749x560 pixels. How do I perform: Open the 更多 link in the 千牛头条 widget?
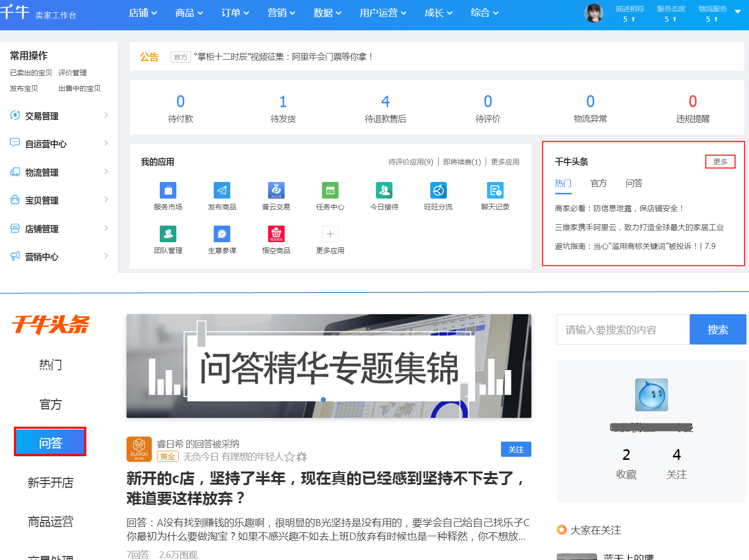coord(720,162)
